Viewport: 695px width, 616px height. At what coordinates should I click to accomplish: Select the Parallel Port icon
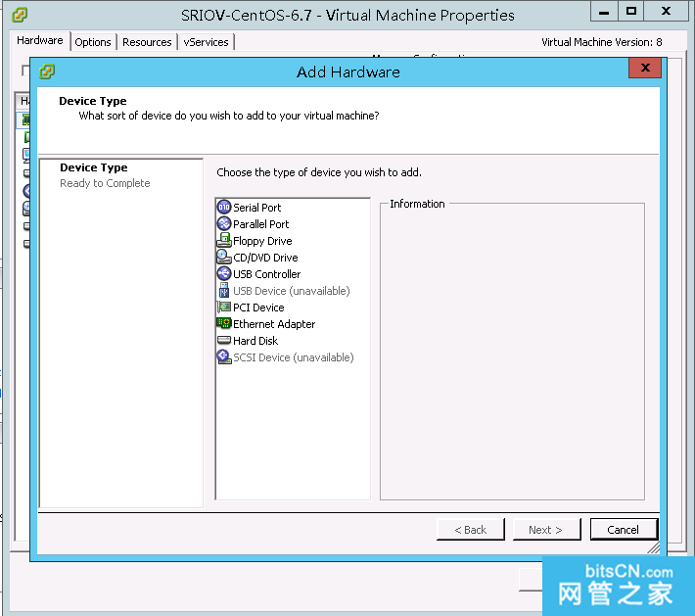pos(224,224)
